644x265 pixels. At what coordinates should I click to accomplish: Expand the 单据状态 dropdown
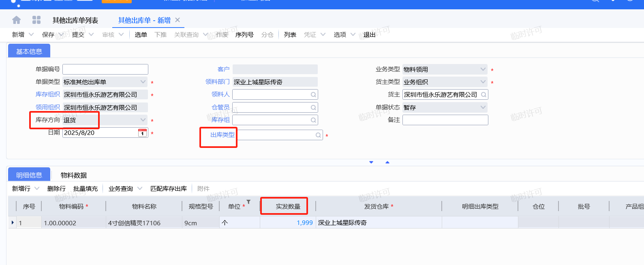click(x=483, y=107)
